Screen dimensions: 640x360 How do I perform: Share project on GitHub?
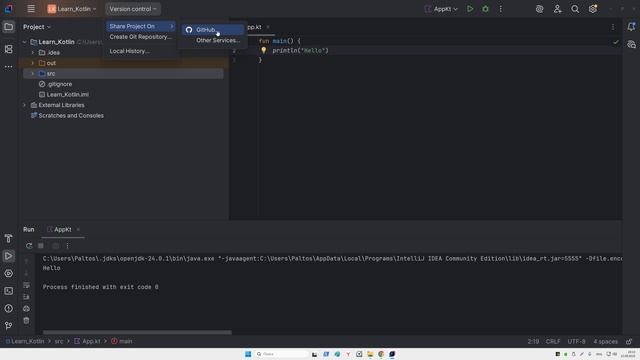[213, 30]
